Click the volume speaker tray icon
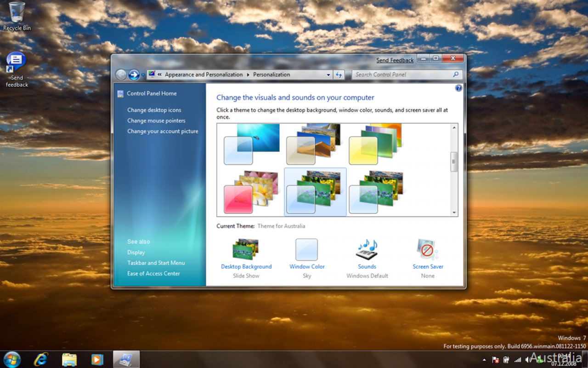 click(528, 360)
